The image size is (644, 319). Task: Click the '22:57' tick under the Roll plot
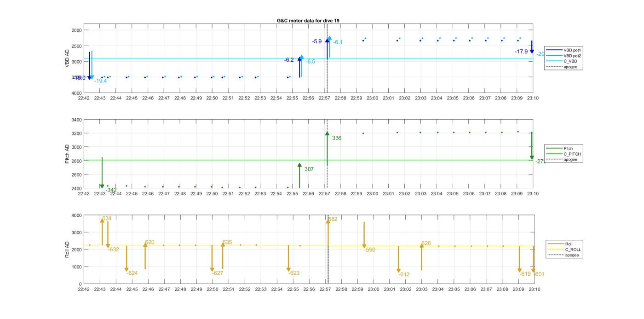point(325,289)
